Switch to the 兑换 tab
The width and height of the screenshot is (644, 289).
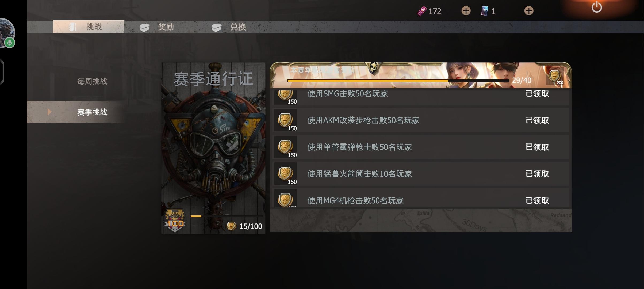coord(229,27)
